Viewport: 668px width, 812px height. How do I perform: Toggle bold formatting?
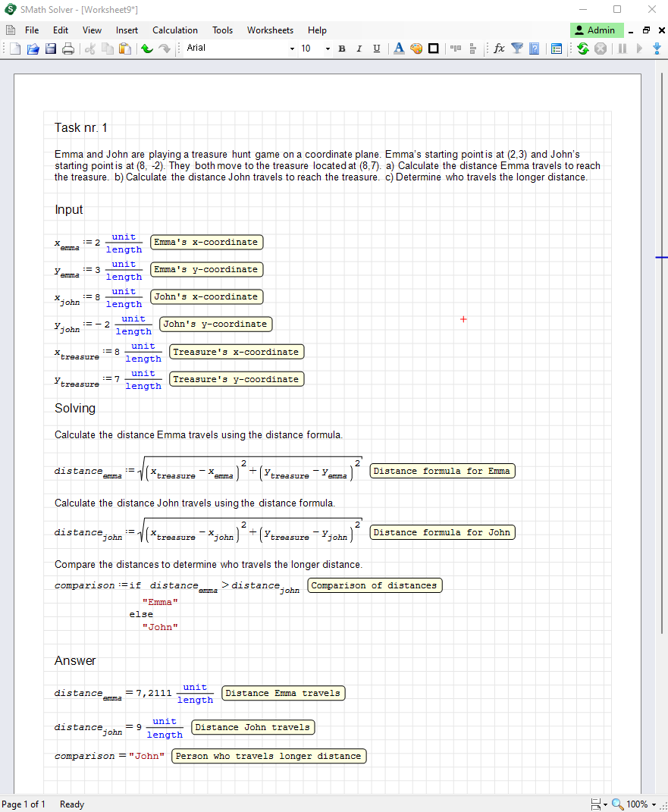342,49
